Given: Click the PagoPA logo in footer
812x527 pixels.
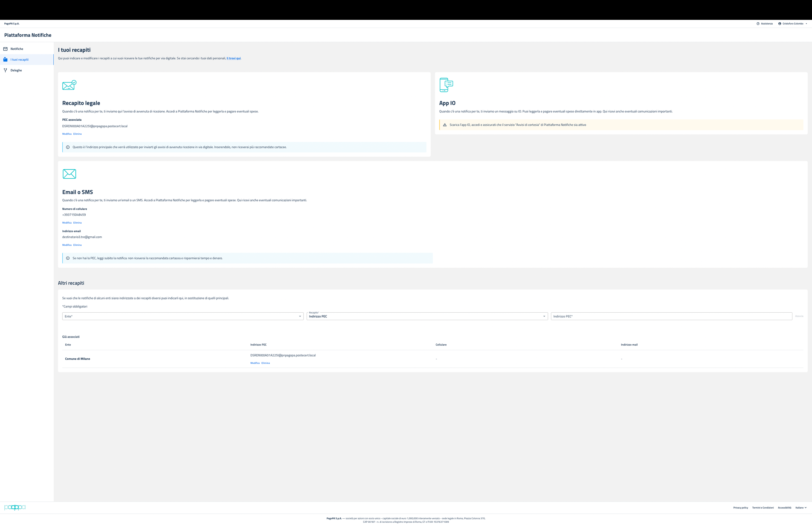Looking at the screenshot, I should pyautogui.click(x=15, y=507).
